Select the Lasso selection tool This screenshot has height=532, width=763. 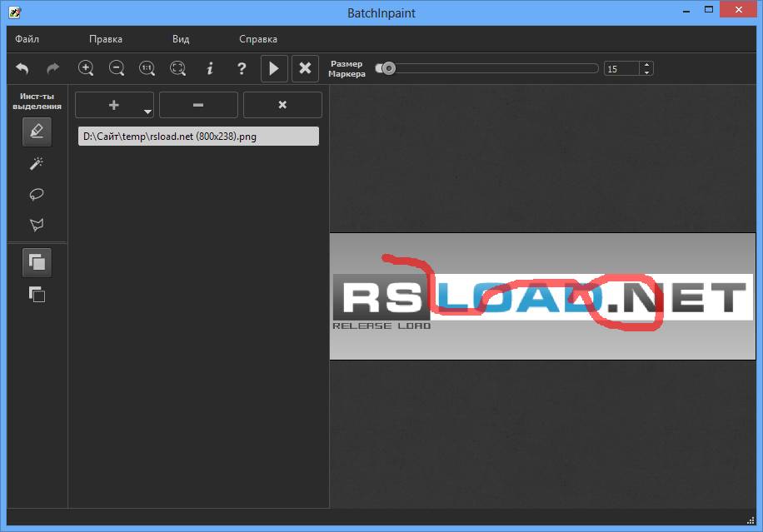click(37, 194)
